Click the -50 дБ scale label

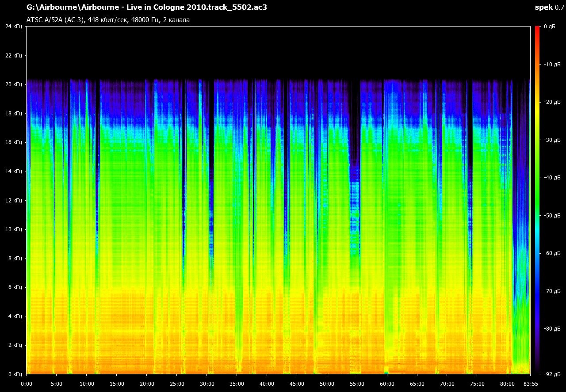pos(551,216)
